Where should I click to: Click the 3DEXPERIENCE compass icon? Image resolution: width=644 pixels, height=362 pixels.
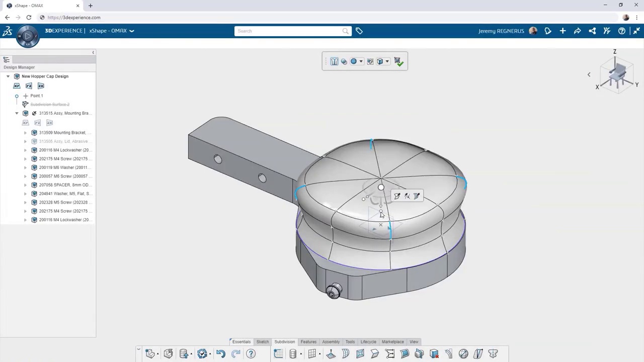point(27,36)
